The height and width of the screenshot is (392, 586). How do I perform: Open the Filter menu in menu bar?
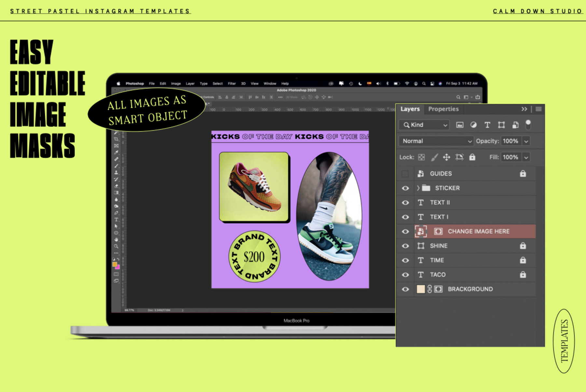coord(231,84)
